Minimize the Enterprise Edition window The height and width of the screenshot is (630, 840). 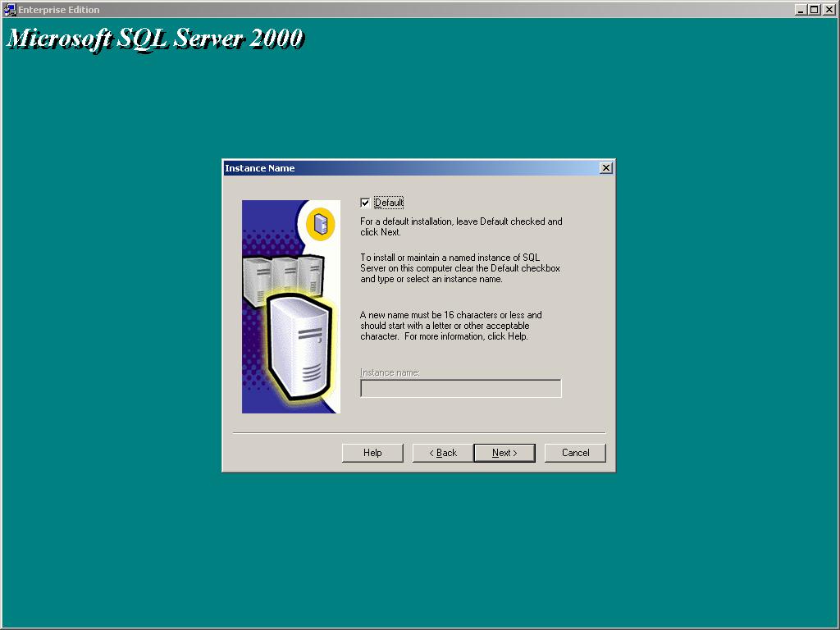(801, 10)
